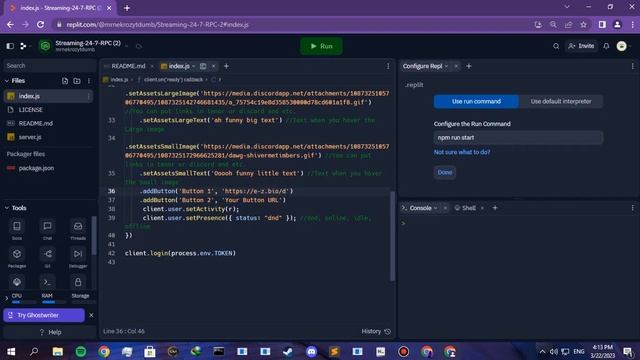The width and height of the screenshot is (640, 360).
Task: Open the Shell tool icon in Tools
Action: pos(47,282)
